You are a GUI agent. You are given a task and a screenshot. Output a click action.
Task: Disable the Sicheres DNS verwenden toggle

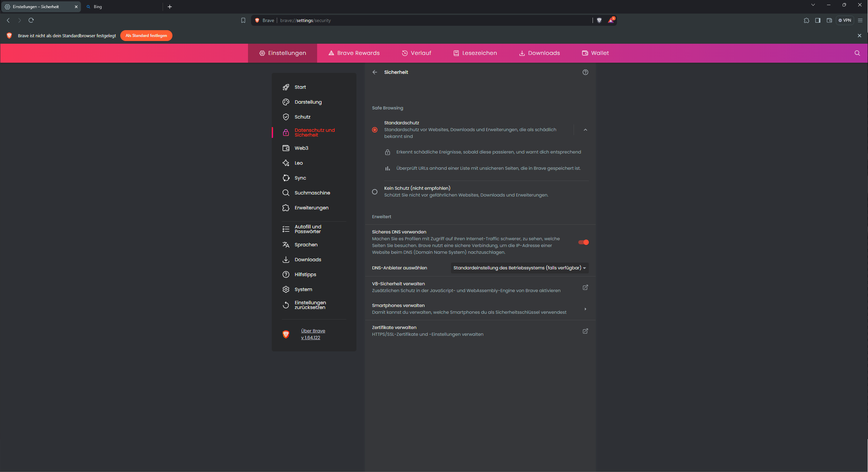coord(583,242)
